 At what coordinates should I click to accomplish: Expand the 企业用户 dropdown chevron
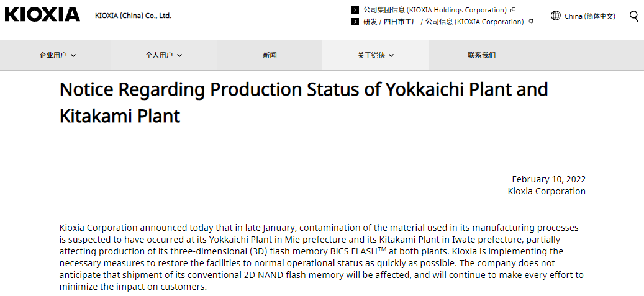(x=73, y=55)
